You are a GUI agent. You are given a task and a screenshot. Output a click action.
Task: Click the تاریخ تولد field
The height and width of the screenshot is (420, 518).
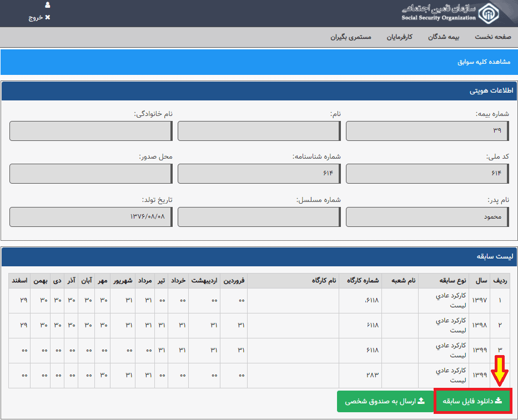91,217
